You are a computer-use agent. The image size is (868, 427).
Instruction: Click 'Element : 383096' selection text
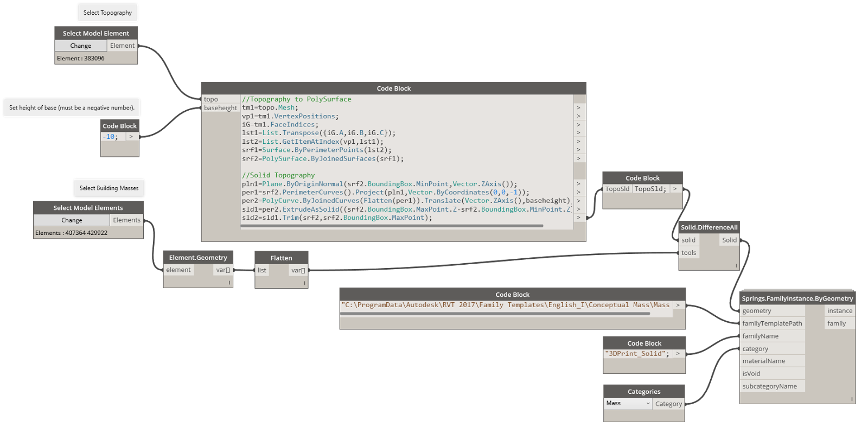(x=81, y=58)
